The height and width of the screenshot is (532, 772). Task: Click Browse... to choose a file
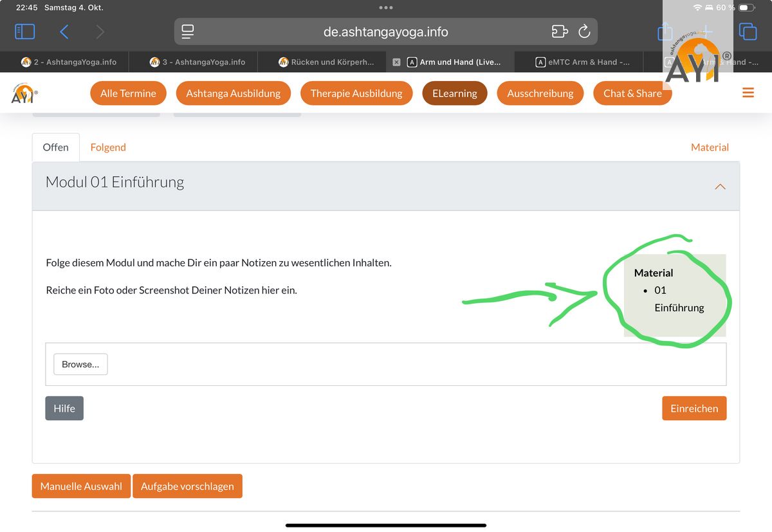click(x=80, y=364)
